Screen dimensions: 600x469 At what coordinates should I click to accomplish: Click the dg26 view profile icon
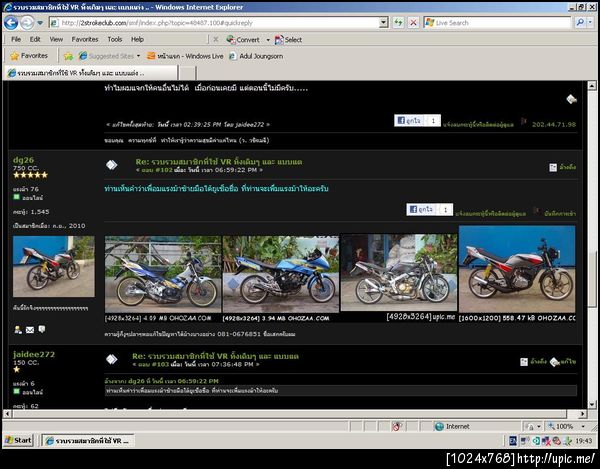[18, 330]
